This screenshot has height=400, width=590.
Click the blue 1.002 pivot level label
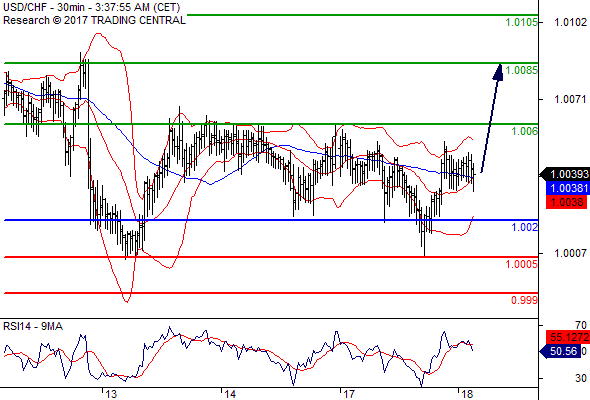point(524,227)
